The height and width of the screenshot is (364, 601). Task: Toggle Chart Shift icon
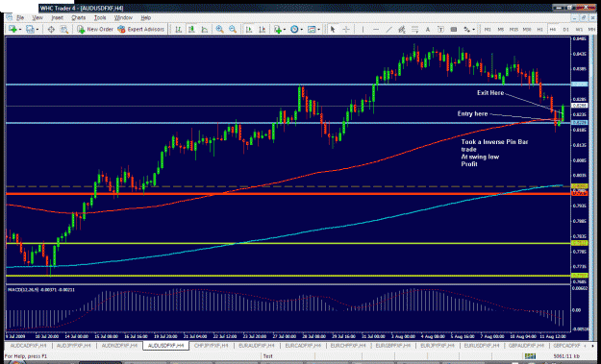(x=263, y=29)
